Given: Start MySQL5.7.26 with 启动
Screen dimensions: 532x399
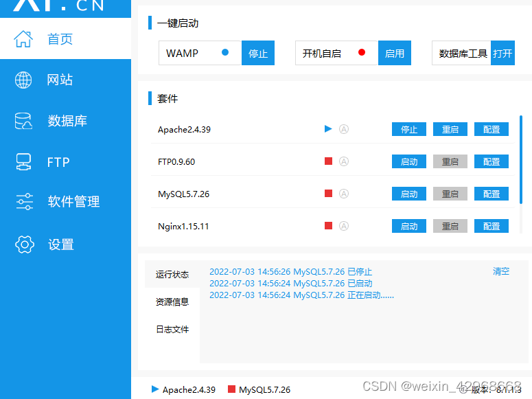Looking at the screenshot, I should [x=409, y=194].
